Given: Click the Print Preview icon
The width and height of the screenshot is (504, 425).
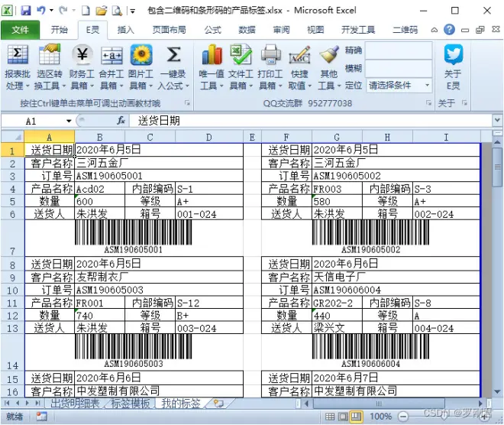Looking at the screenshot, I should pos(117,11).
